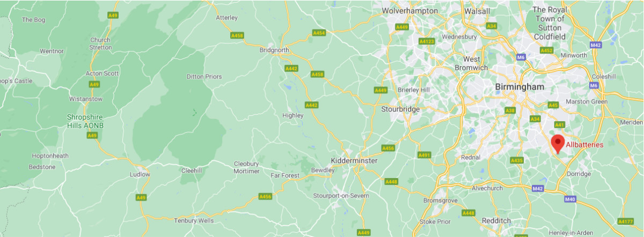
Task: Click the Ludlow town label
Action: click(x=140, y=175)
